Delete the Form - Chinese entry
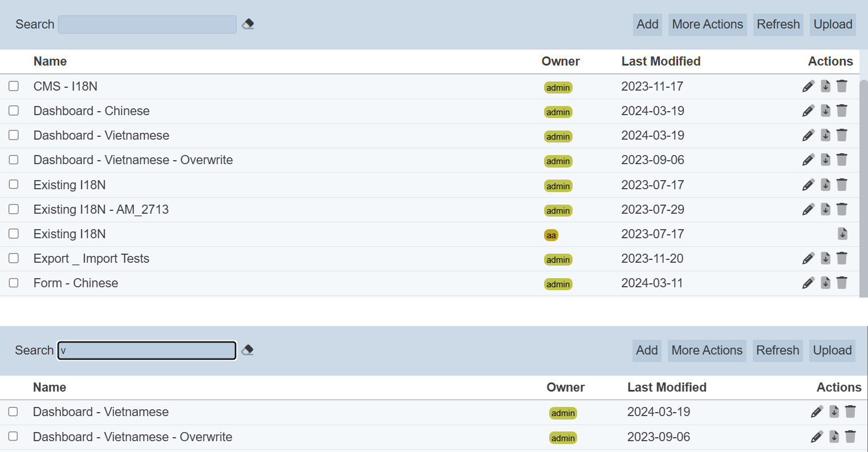 click(x=842, y=283)
